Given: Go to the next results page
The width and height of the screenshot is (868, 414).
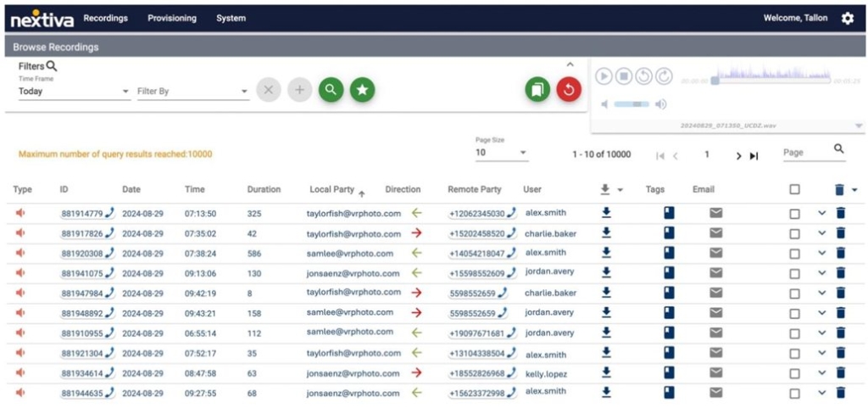Looking at the screenshot, I should coord(738,156).
